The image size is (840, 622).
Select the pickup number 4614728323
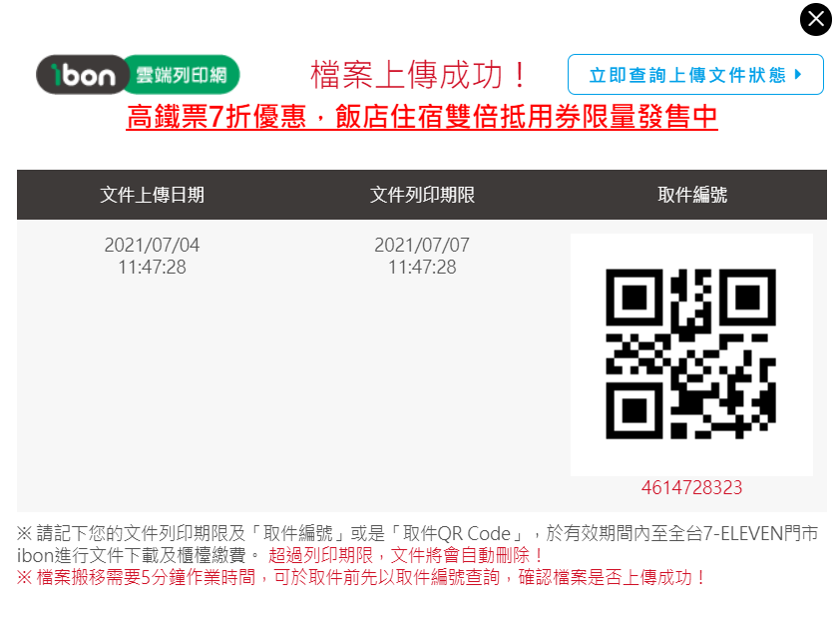tap(691, 487)
